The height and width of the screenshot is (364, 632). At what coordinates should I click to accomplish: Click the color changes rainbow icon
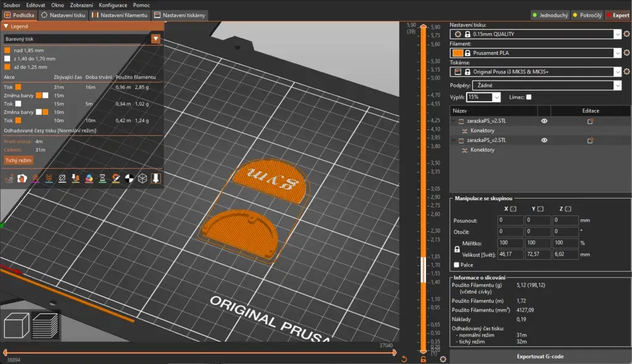[x=89, y=178]
